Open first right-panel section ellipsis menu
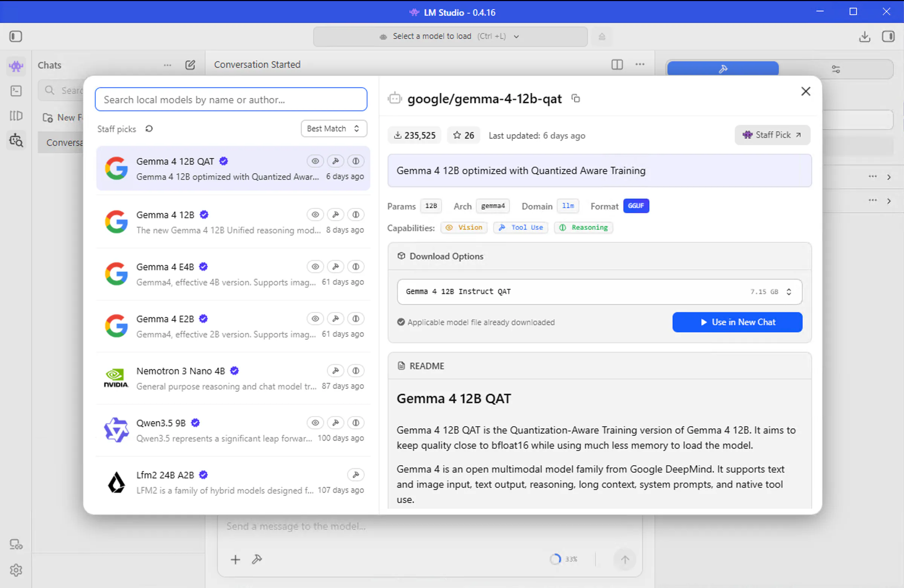This screenshot has width=904, height=588. (873, 176)
